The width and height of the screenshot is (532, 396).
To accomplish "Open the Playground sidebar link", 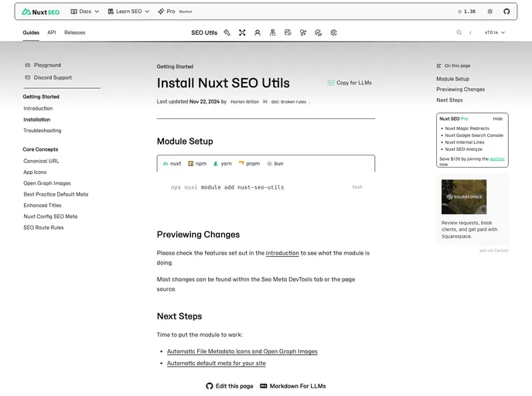I will point(47,65).
